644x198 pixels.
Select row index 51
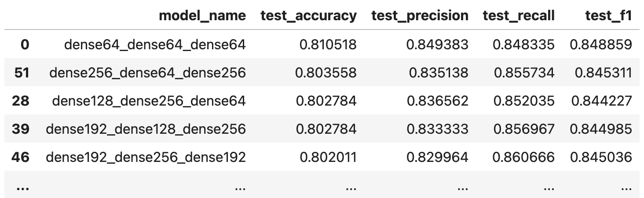22,73
